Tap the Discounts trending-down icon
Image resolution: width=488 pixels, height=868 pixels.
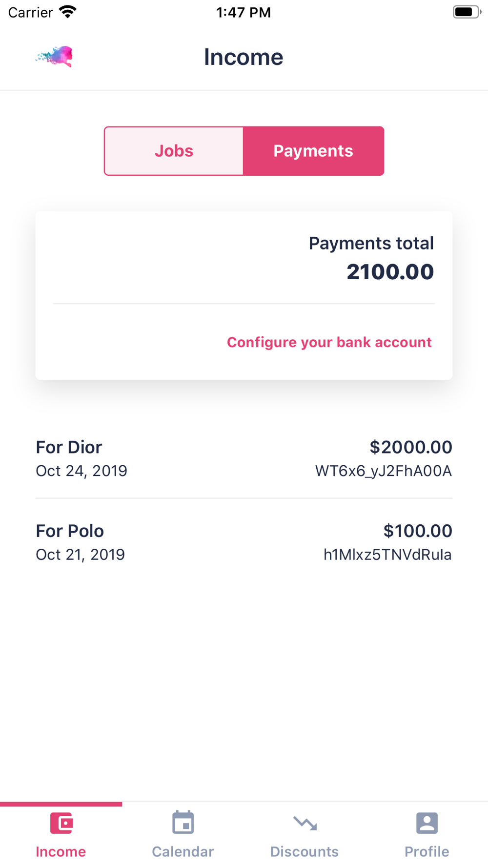(305, 824)
